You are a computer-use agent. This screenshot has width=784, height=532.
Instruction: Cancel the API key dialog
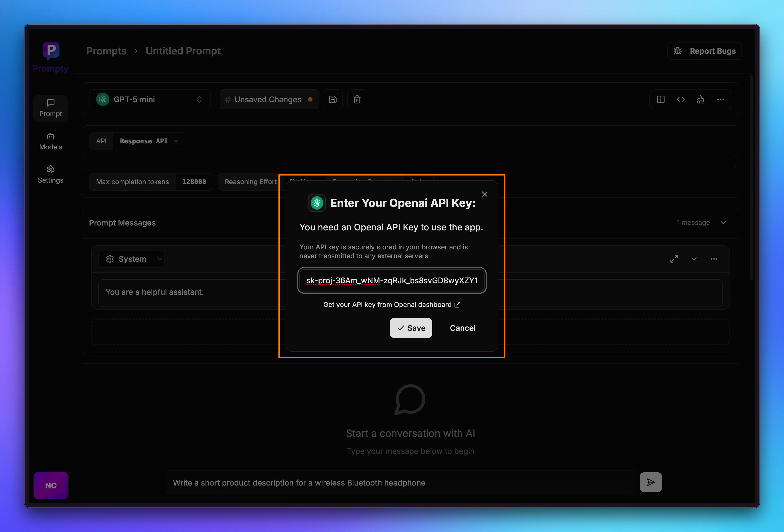tap(462, 328)
